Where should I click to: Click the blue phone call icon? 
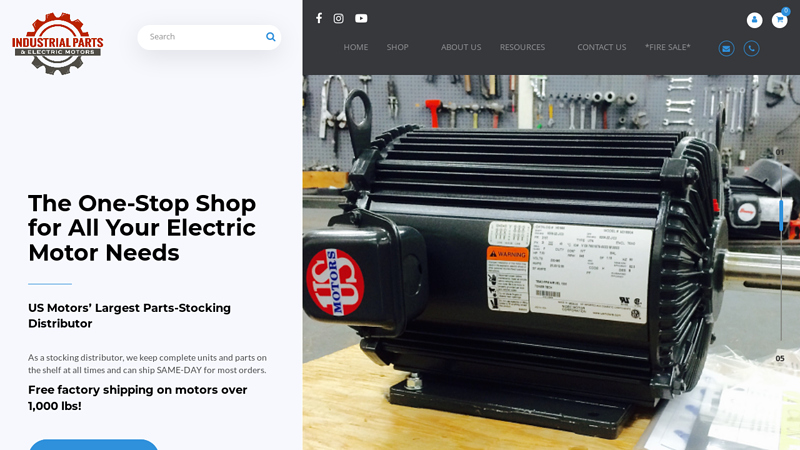coord(752,48)
